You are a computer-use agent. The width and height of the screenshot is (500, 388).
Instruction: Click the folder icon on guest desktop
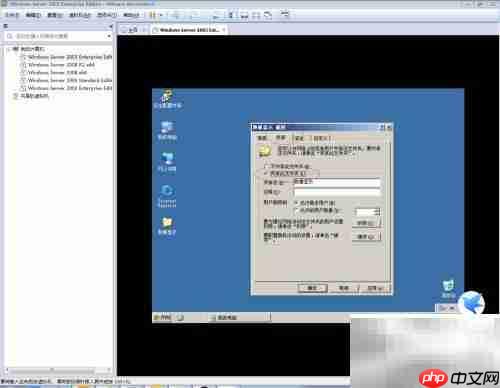pyautogui.click(x=167, y=226)
